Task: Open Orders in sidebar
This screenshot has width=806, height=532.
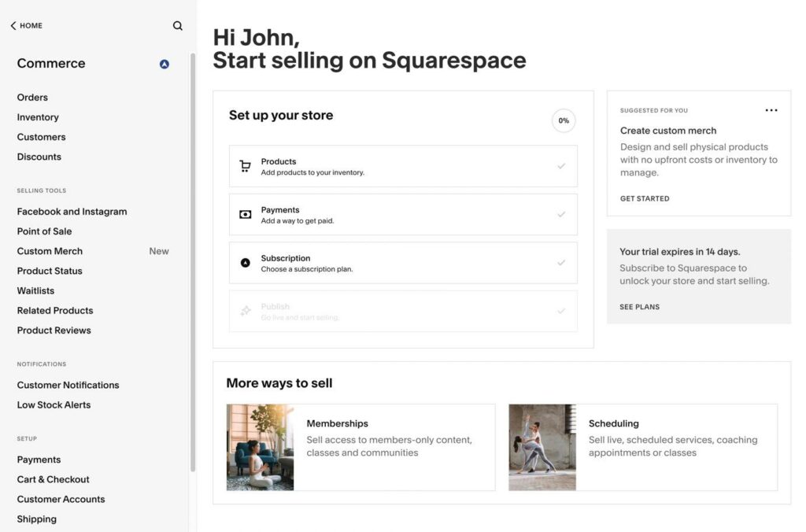Action: (32, 97)
